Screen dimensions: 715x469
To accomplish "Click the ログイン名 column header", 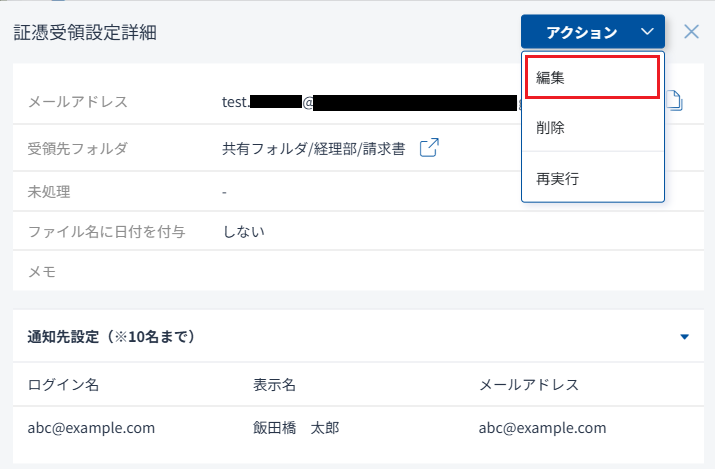I will [63, 385].
